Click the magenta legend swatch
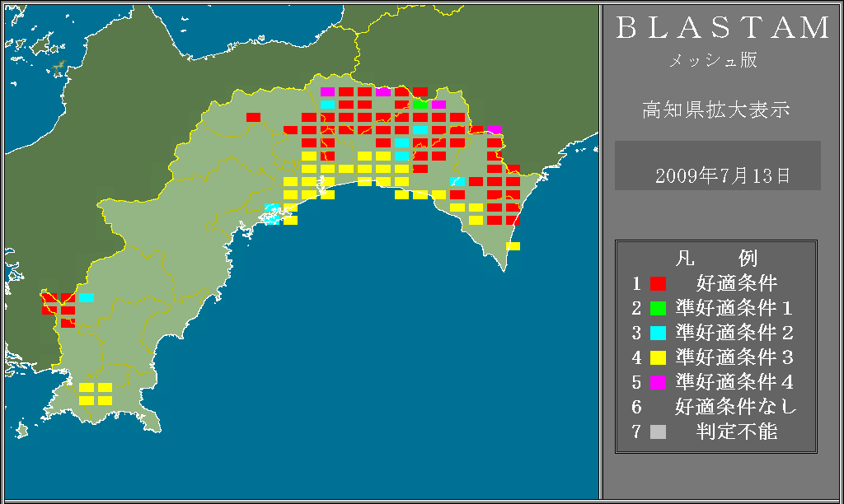Screen dimensions: 844x504 pos(658,382)
